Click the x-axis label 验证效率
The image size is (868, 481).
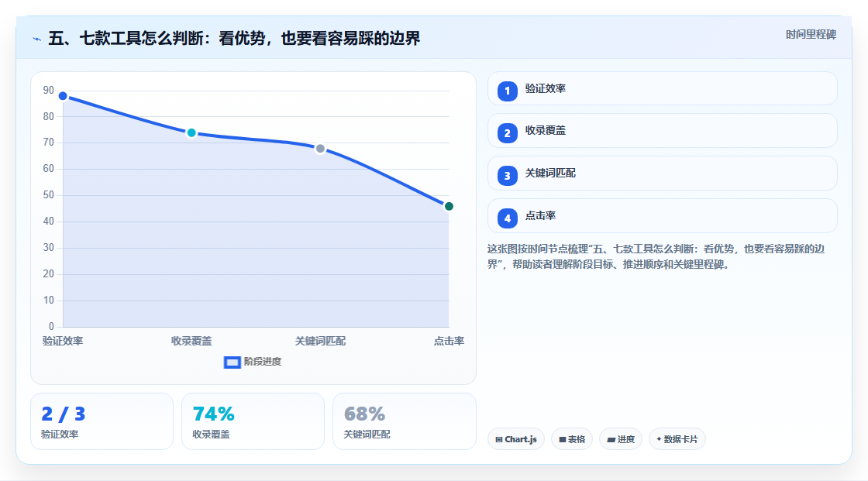click(63, 341)
